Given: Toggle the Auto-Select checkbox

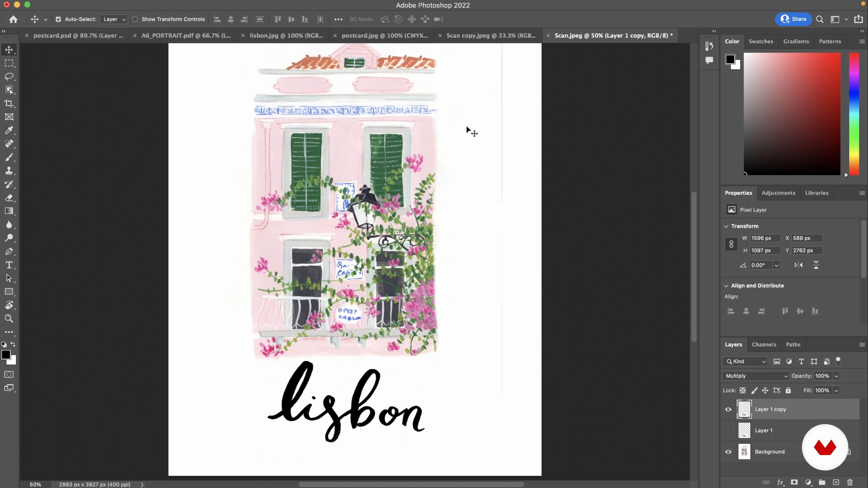Looking at the screenshot, I should point(58,19).
